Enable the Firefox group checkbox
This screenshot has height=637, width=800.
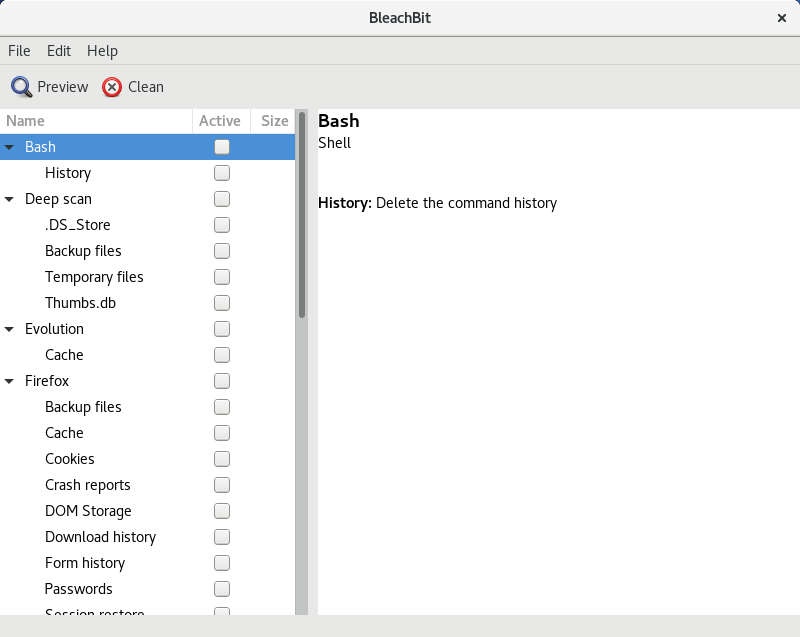[222, 381]
